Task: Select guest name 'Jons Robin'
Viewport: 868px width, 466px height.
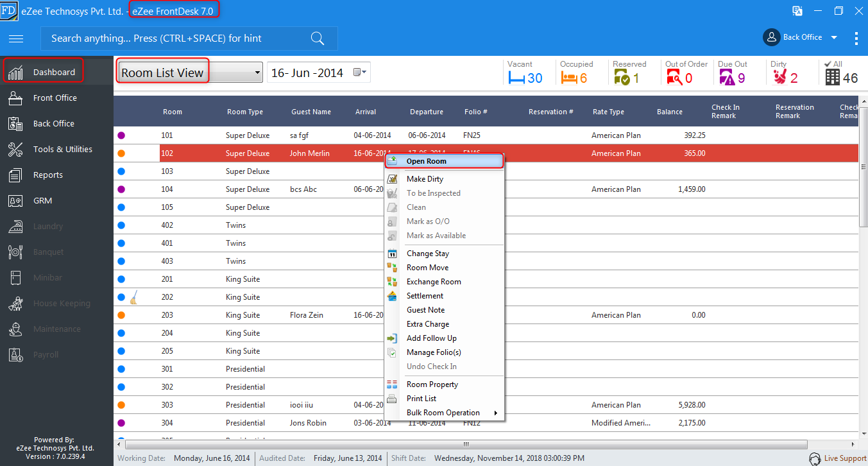Action: click(x=308, y=423)
